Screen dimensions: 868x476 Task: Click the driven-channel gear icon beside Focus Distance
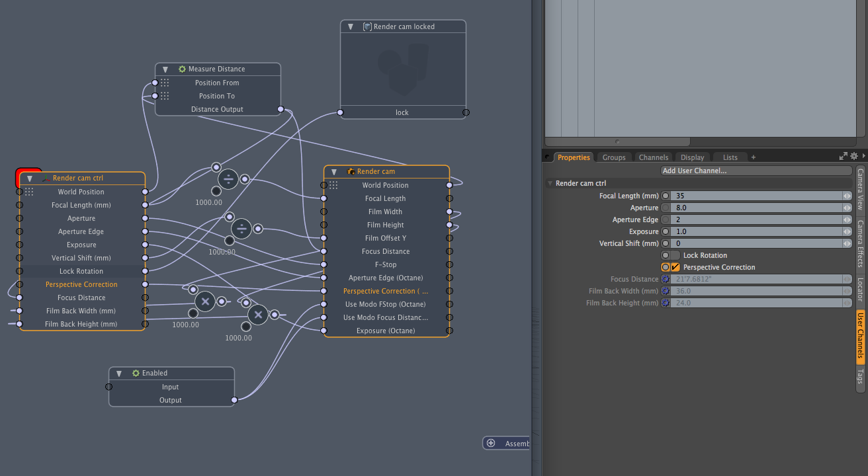coord(666,279)
